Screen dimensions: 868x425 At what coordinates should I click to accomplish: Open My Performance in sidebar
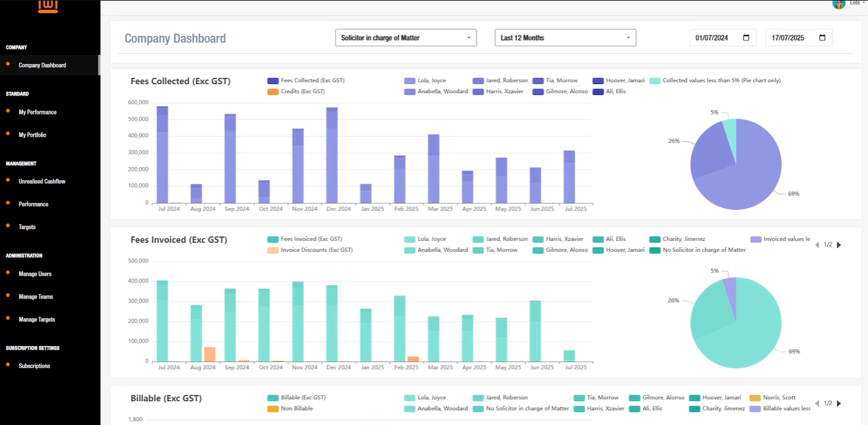pos(37,113)
